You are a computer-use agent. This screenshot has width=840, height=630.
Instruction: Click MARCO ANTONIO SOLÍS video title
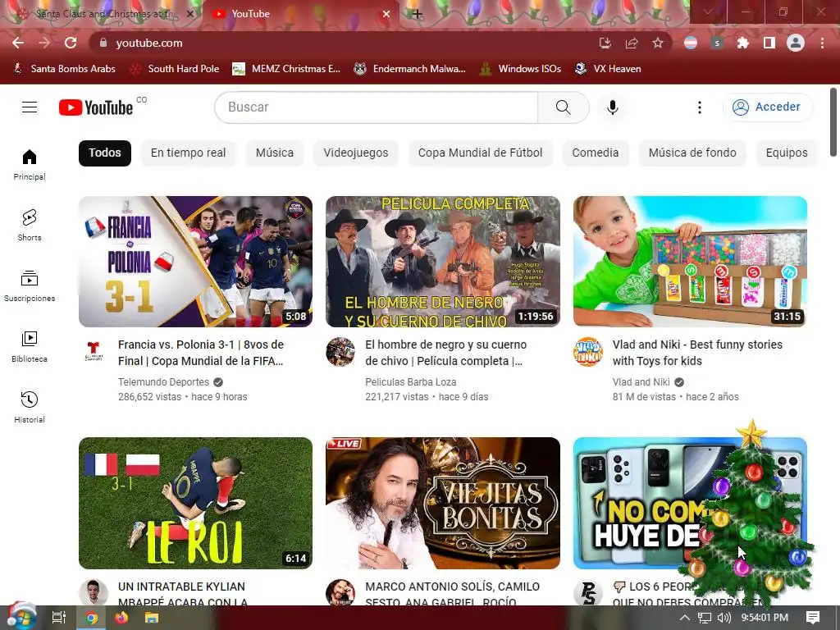[x=453, y=594]
